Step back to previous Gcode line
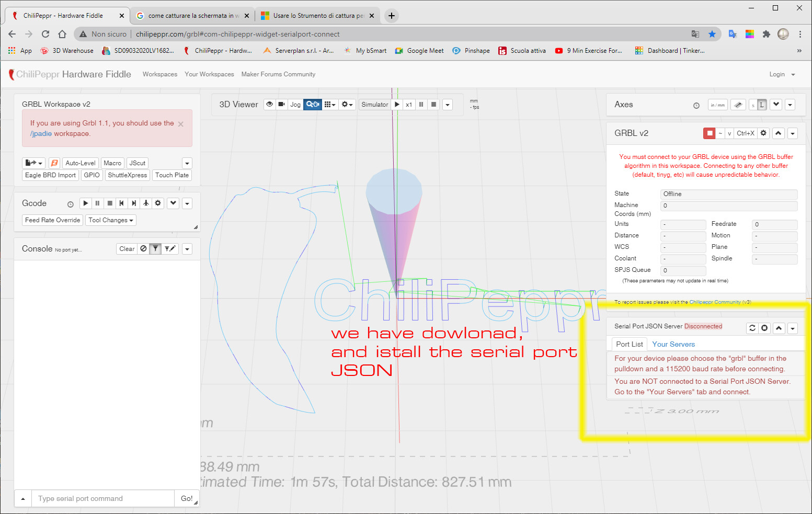This screenshot has width=812, height=514. (122, 203)
